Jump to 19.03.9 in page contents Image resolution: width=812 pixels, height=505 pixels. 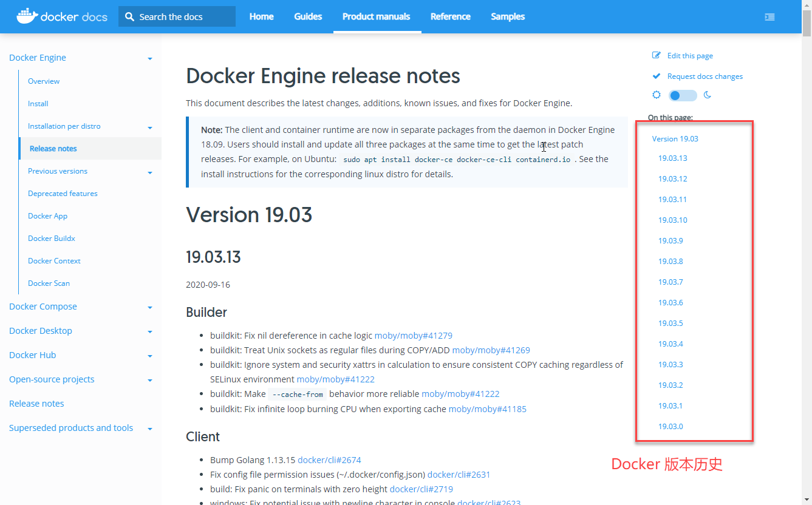coord(670,241)
